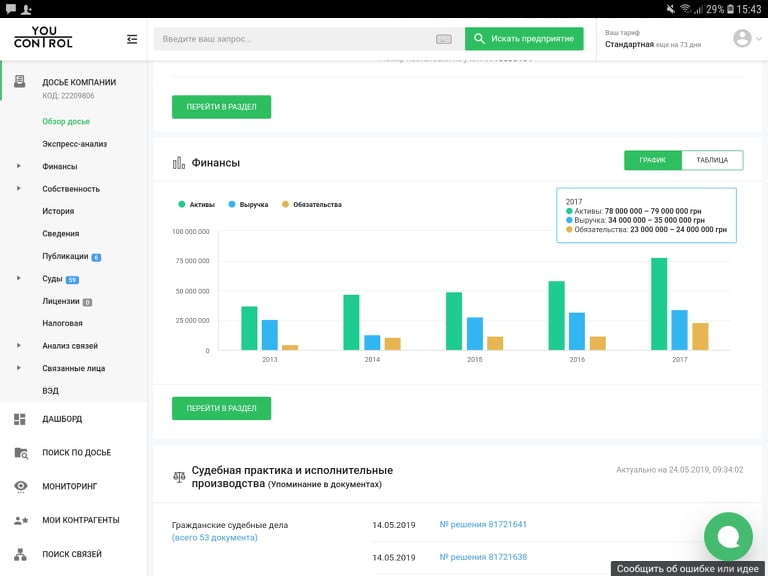Viewport: 768px width, 576px height.
Task: Tap the contact notification icon in status bar
Action: coord(26,9)
